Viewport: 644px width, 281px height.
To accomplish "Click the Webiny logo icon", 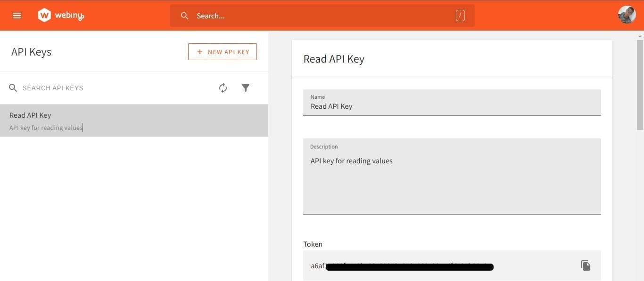I will (44, 15).
